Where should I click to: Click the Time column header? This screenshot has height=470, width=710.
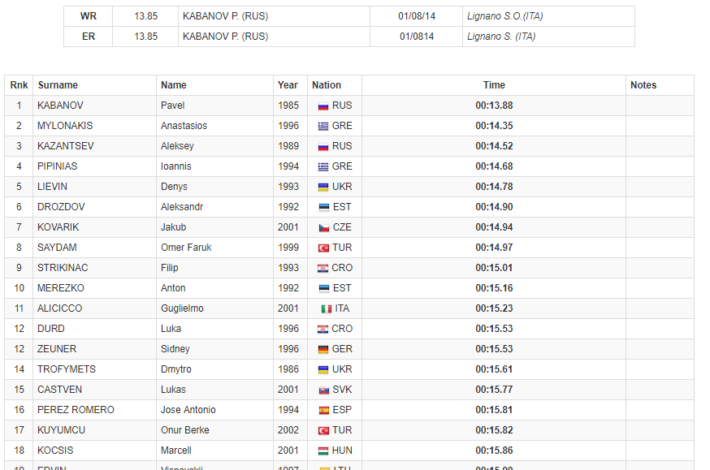pos(494,85)
